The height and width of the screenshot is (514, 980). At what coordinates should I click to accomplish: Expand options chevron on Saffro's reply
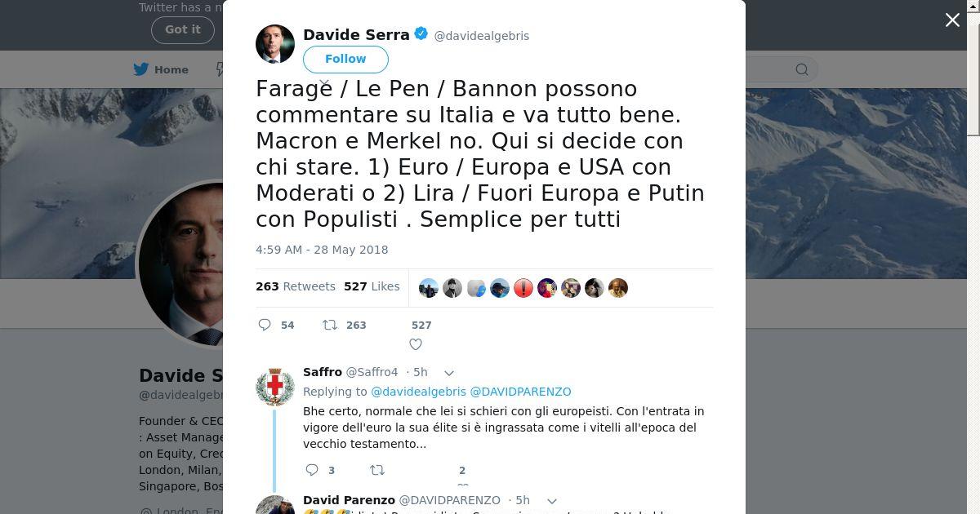pyautogui.click(x=448, y=373)
